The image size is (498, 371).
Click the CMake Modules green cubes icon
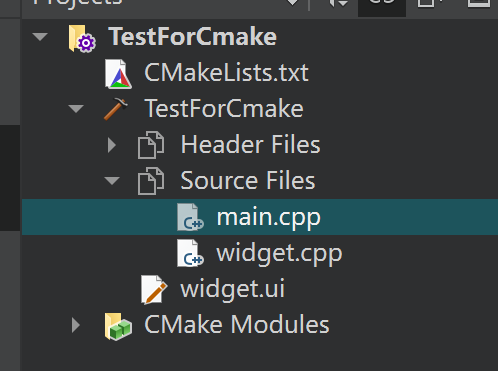[x=118, y=326]
